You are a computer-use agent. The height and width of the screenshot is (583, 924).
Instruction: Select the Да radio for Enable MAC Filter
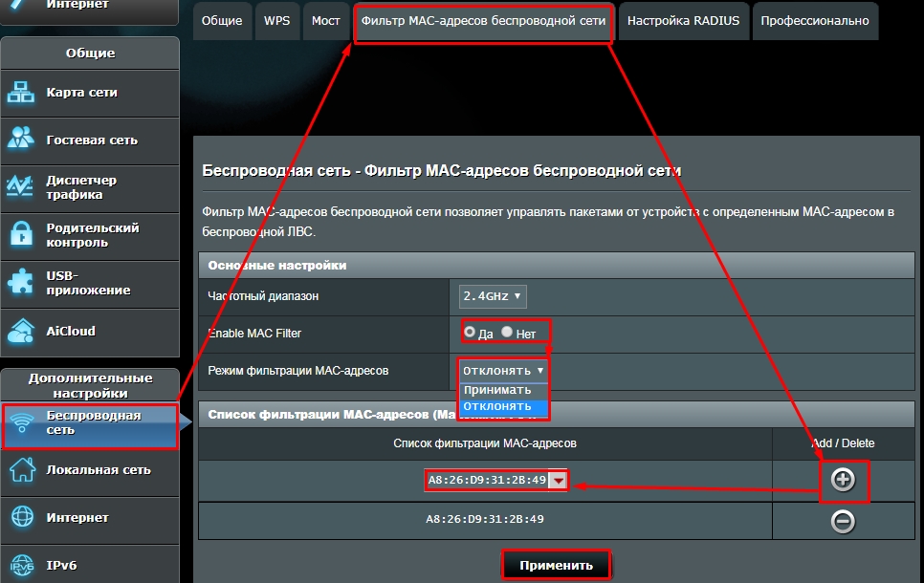(x=469, y=333)
